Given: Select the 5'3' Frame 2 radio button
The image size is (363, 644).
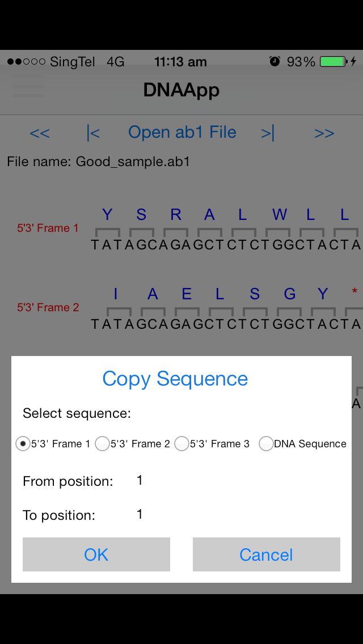Looking at the screenshot, I should pyautogui.click(x=102, y=443).
